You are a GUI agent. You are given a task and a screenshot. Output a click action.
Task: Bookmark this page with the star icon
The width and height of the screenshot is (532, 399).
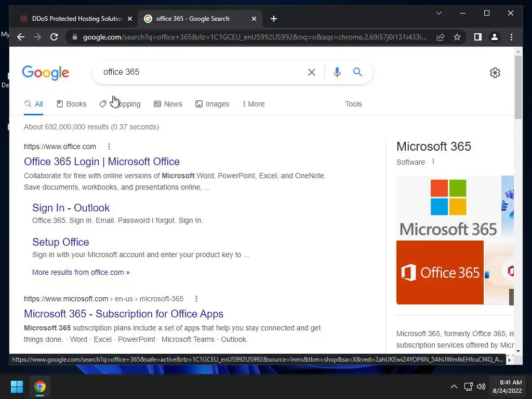click(457, 37)
